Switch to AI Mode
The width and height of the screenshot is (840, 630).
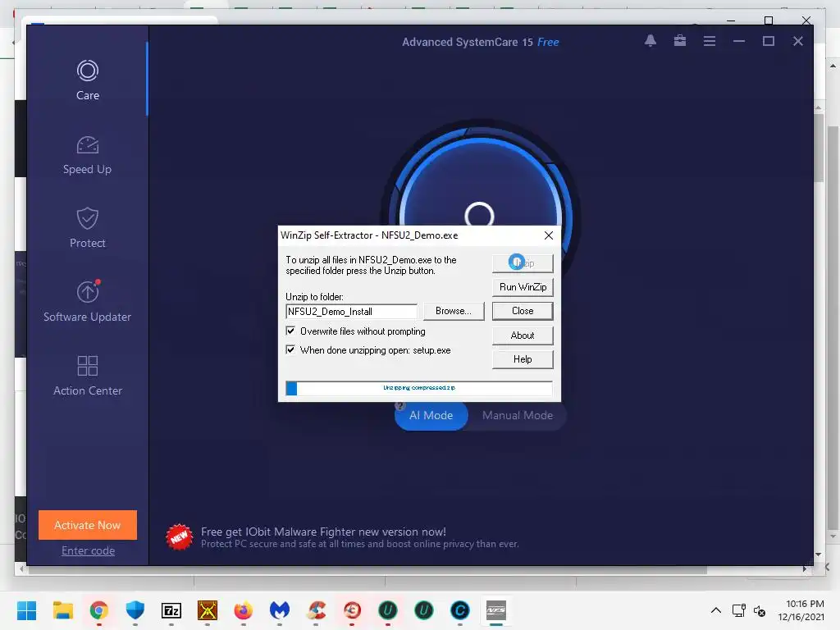pos(431,415)
